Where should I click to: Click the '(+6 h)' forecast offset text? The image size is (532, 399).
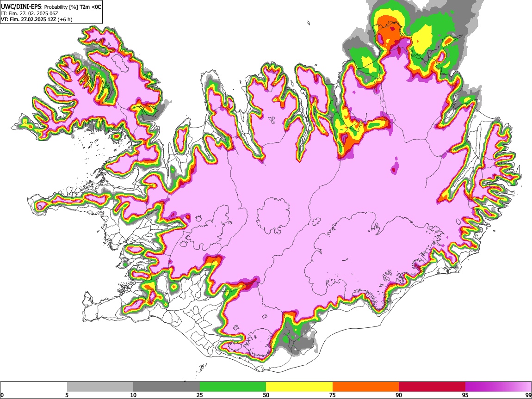click(65, 19)
